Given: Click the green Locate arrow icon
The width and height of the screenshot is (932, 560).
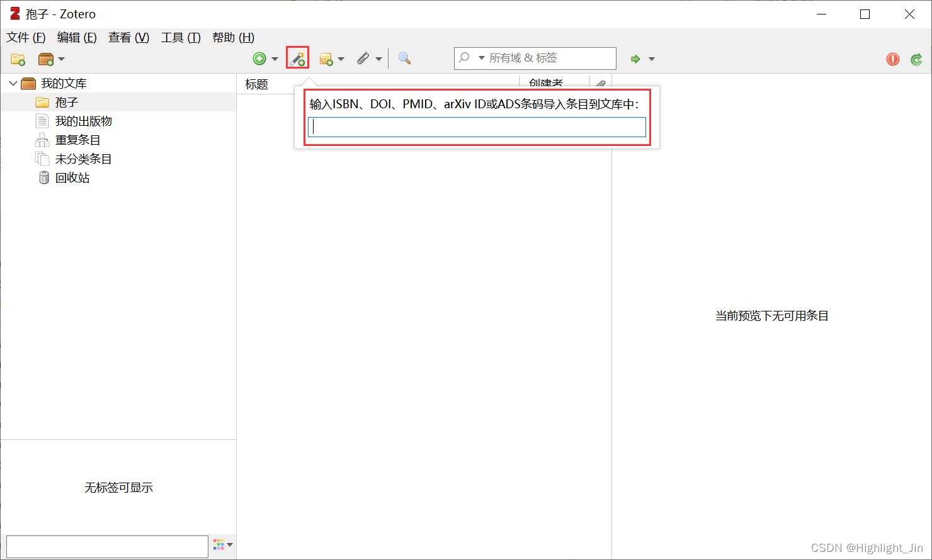Looking at the screenshot, I should click(x=635, y=59).
